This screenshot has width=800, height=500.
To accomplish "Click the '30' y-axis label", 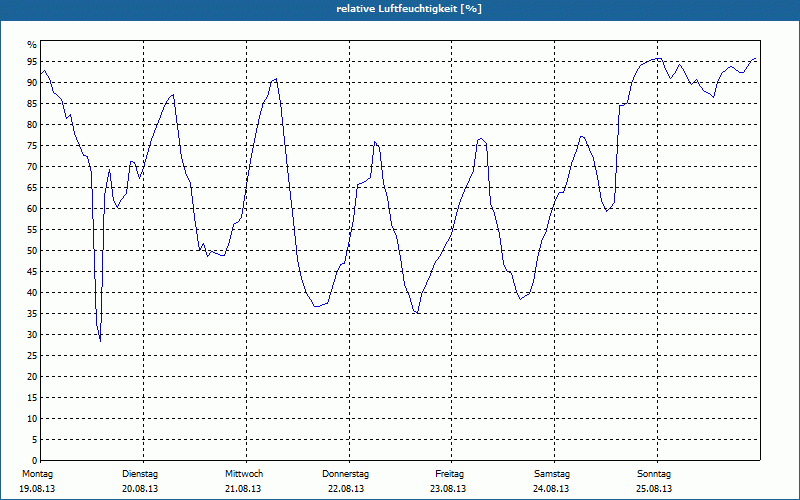I will [x=32, y=335].
